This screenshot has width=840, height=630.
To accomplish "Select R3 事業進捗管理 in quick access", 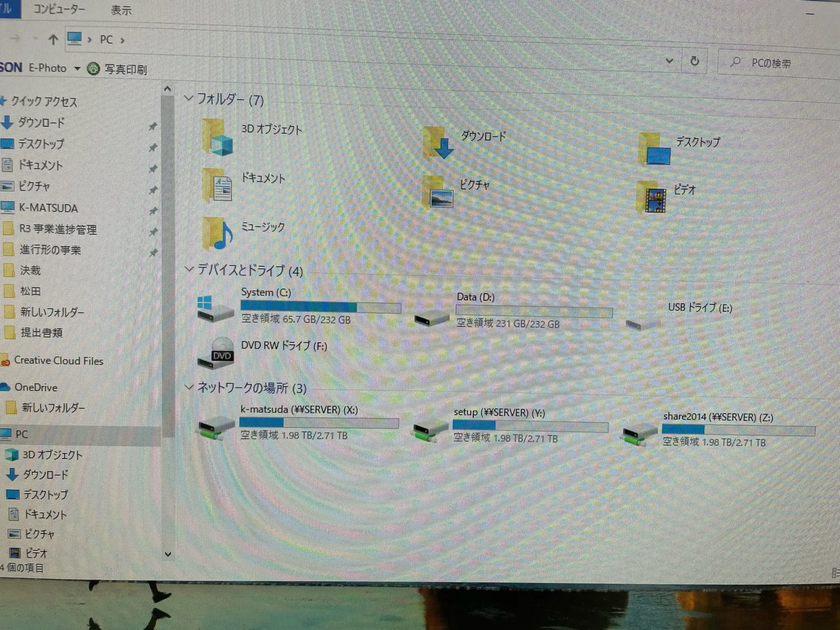I will click(x=58, y=229).
